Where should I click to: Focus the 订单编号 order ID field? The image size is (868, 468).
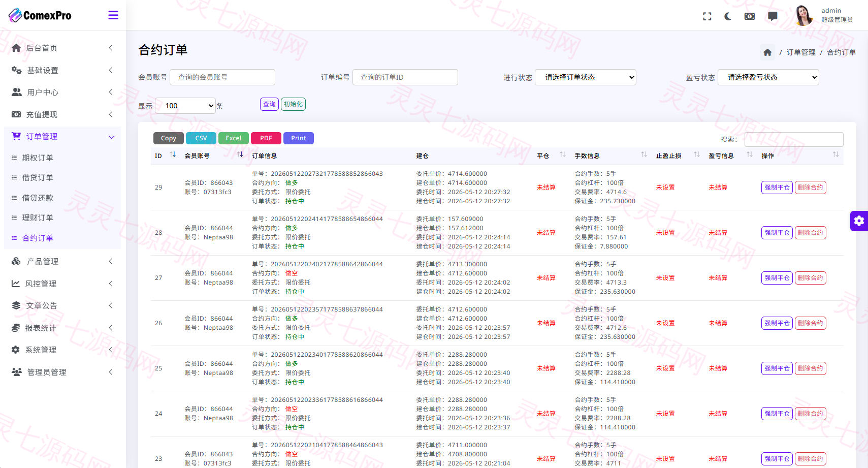(405, 77)
